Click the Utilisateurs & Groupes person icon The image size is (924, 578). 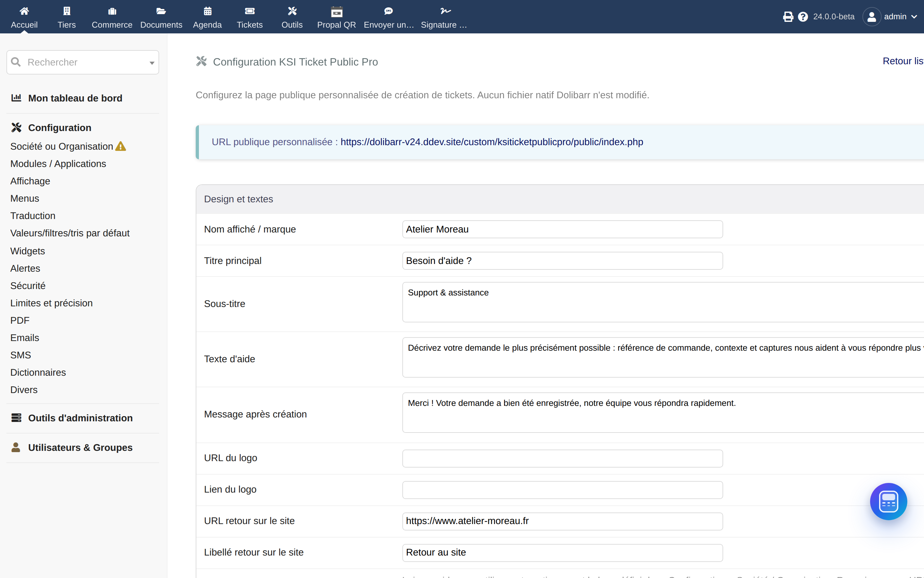pos(16,447)
